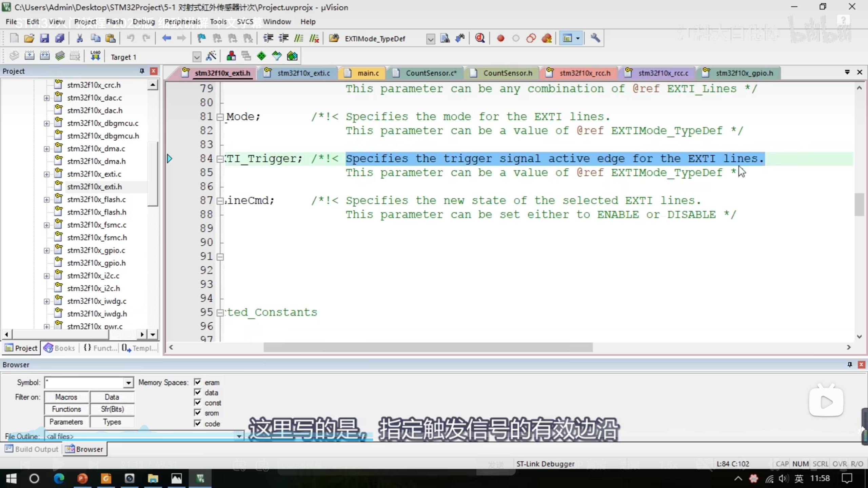Uncheck the eram memory space checkbox
This screenshot has width=868, height=488.
click(x=198, y=382)
